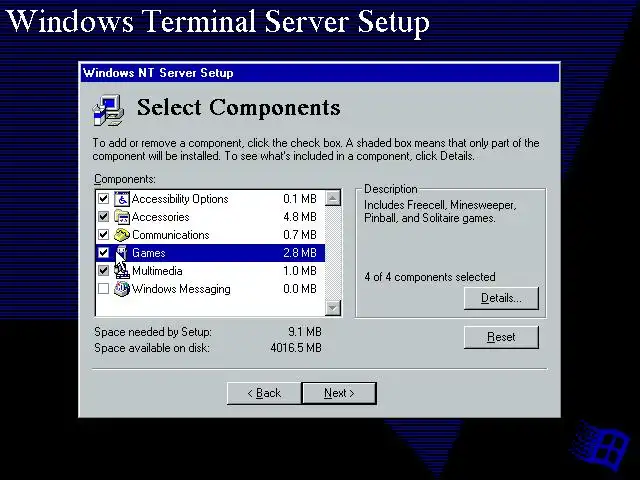Viewport: 640px width, 480px height.
Task: Continue setup with the Next button
Action: [x=339, y=393]
